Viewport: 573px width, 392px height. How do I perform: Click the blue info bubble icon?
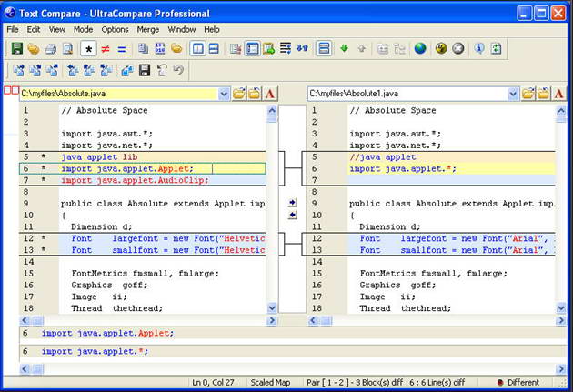[x=479, y=48]
